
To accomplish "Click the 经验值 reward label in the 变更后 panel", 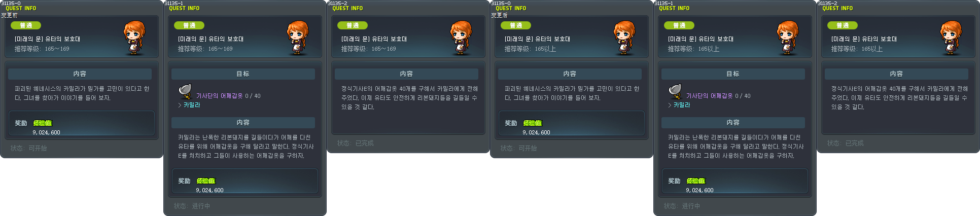I will click(533, 123).
